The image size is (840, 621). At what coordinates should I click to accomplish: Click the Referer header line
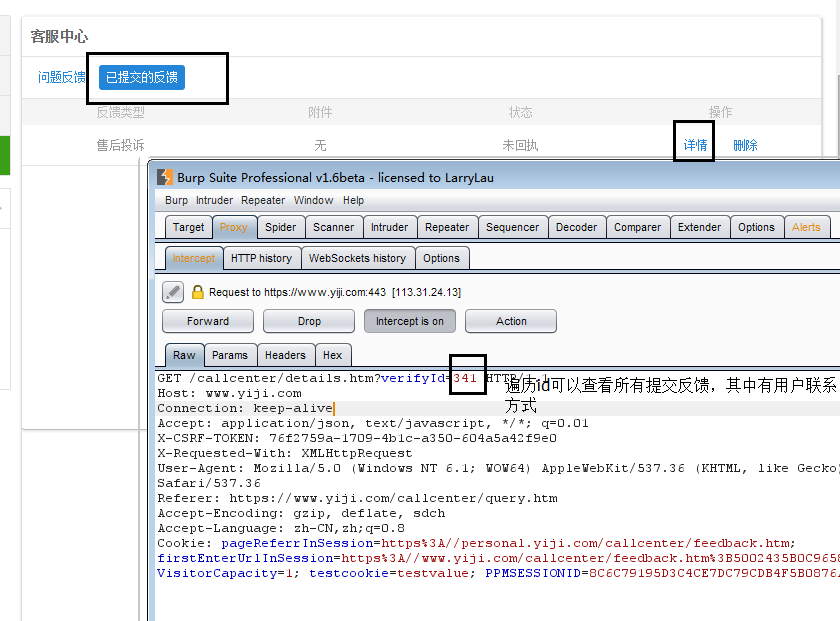pyautogui.click(x=357, y=498)
